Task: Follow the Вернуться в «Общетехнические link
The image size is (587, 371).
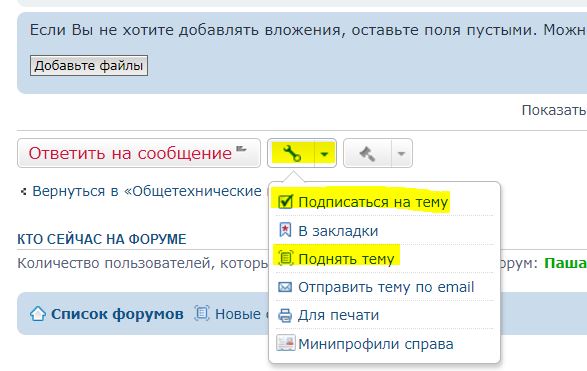Action: 147,191
